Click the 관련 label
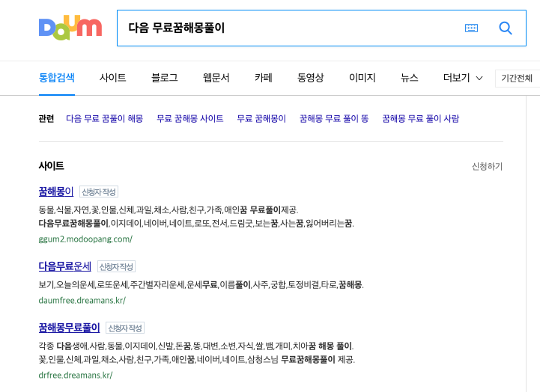Image resolution: width=540 pixels, height=392 pixels. point(46,119)
